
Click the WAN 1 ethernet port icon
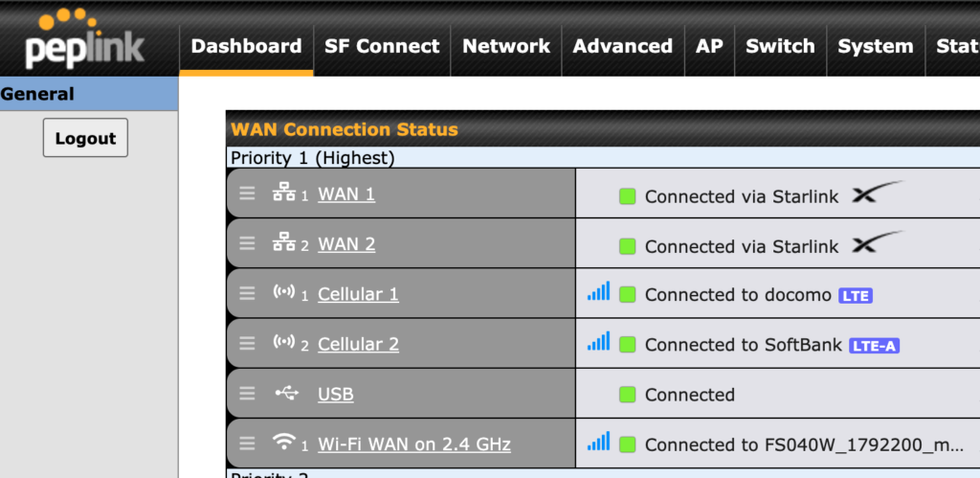283,193
